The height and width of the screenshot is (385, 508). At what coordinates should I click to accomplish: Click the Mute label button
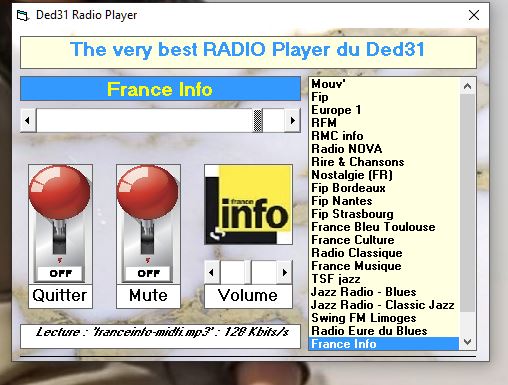148,296
